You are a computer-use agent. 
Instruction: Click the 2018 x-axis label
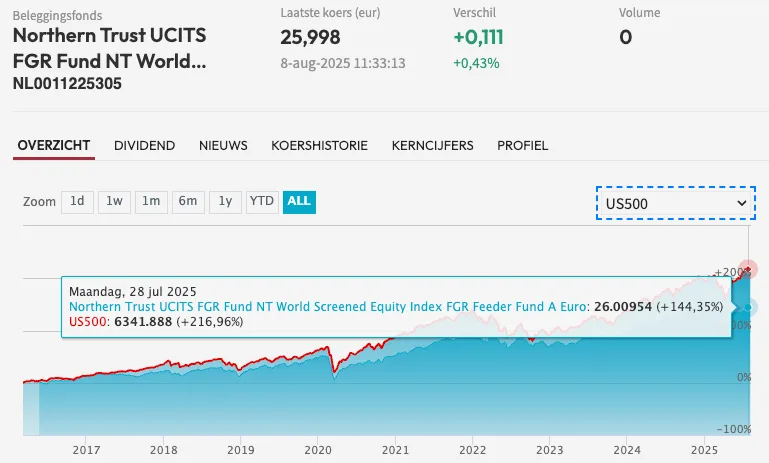pyautogui.click(x=163, y=450)
